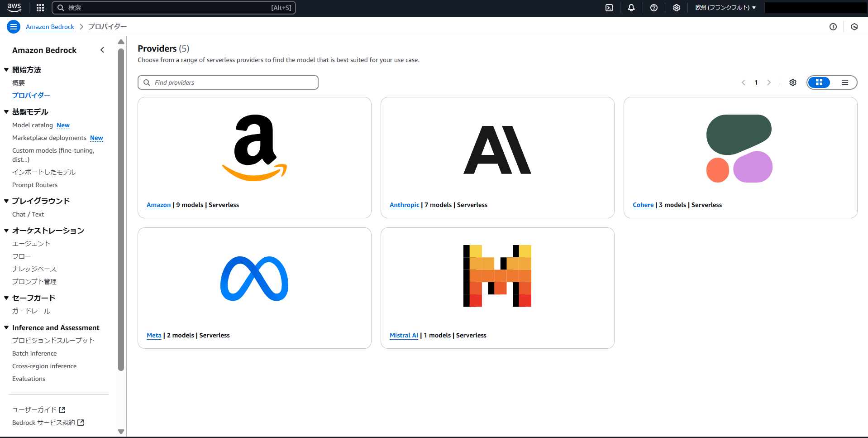Click sidebar scroll down arrow
The image size is (868, 438).
(x=121, y=432)
